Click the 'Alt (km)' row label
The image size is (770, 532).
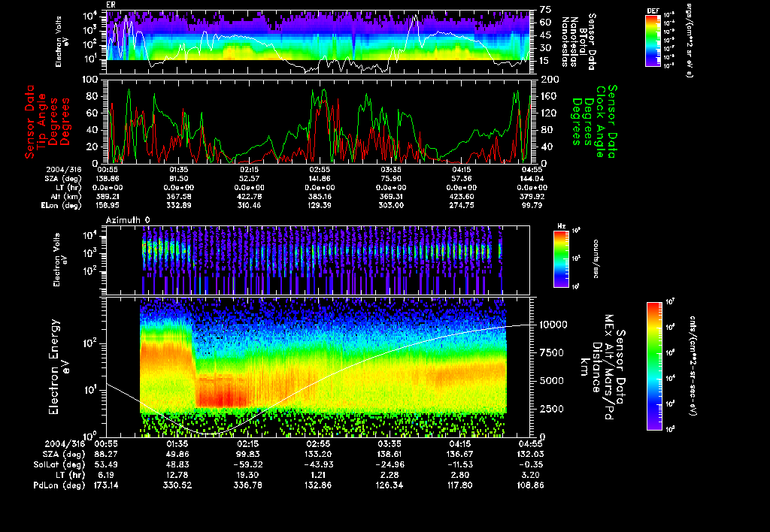pos(65,196)
